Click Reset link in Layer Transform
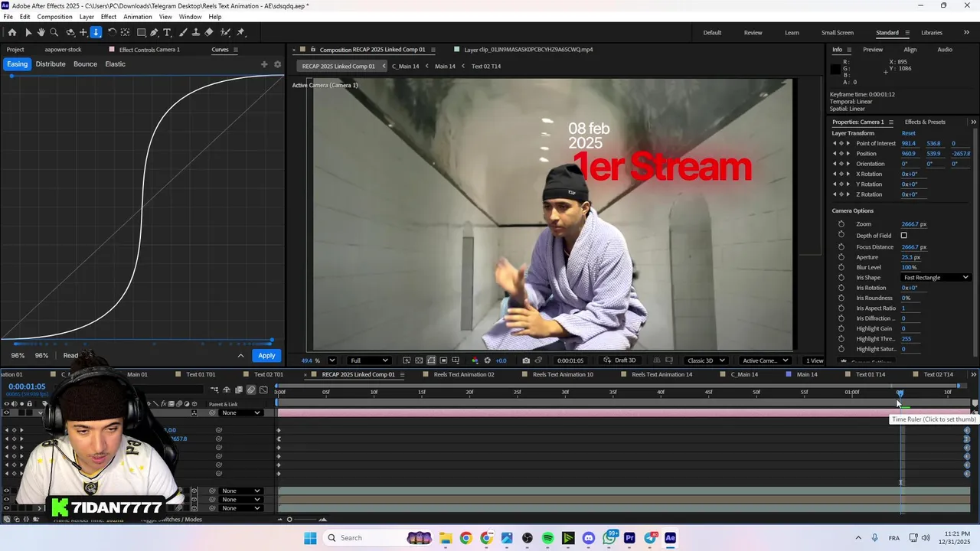This screenshot has height=551, width=980. click(x=908, y=133)
